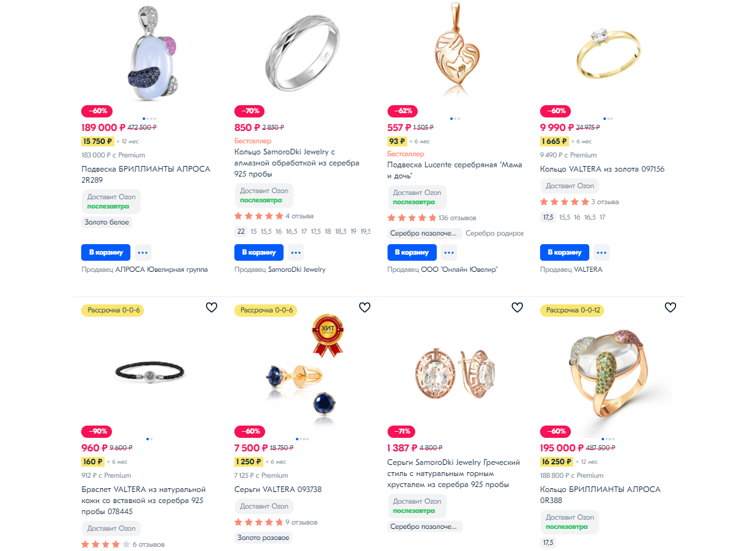The width and height of the screenshot is (756, 551).
Task: Select ring size 16,5 for VALTERA ring
Action: (x=590, y=217)
